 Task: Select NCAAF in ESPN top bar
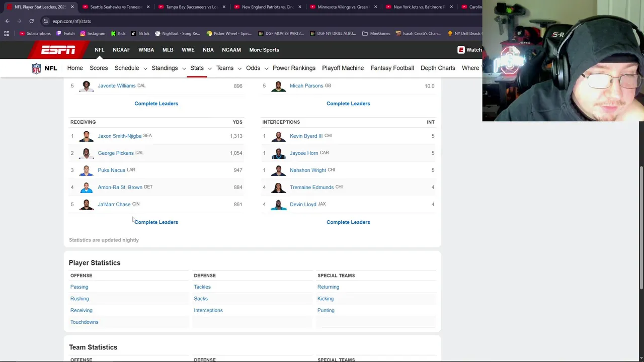[121, 50]
